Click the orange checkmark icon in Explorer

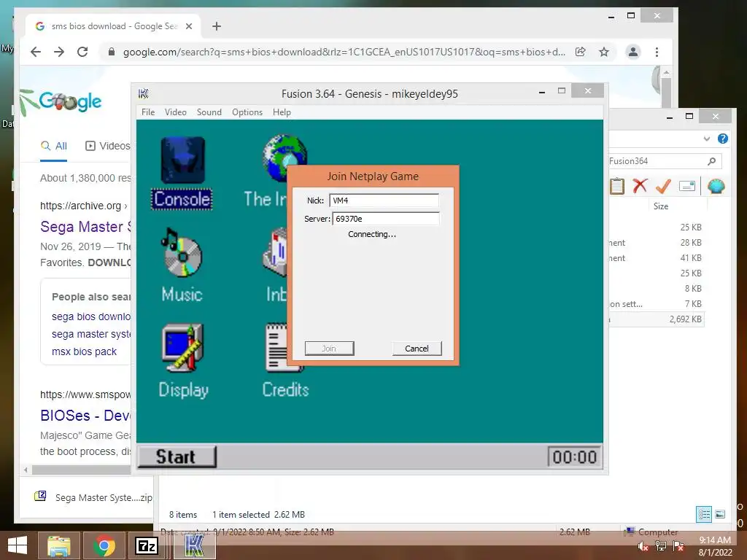663,186
